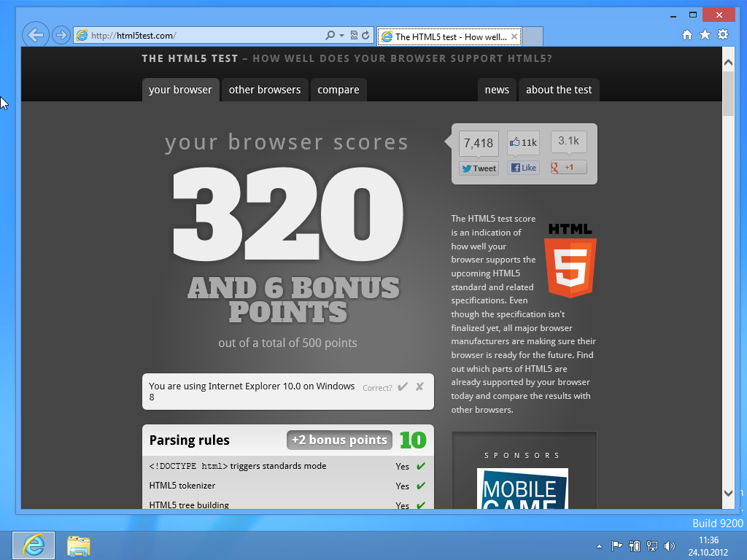Open the Home page icon

(x=687, y=35)
